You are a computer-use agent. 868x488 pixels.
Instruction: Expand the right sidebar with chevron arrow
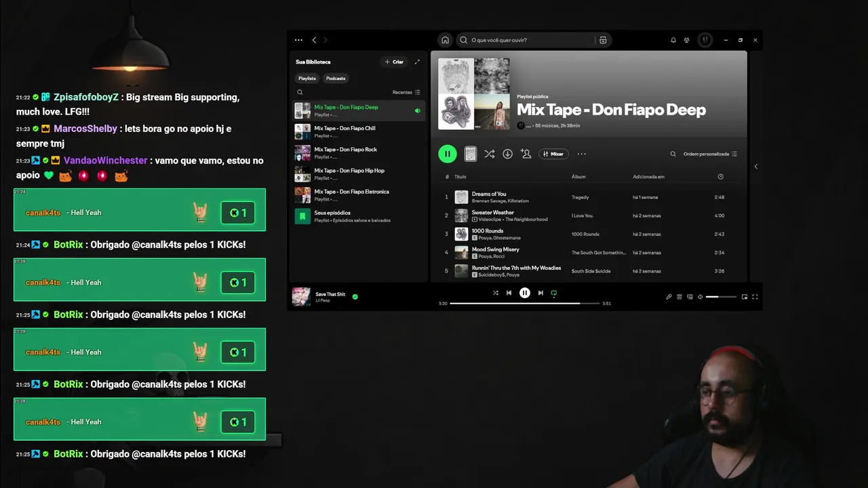coord(755,167)
